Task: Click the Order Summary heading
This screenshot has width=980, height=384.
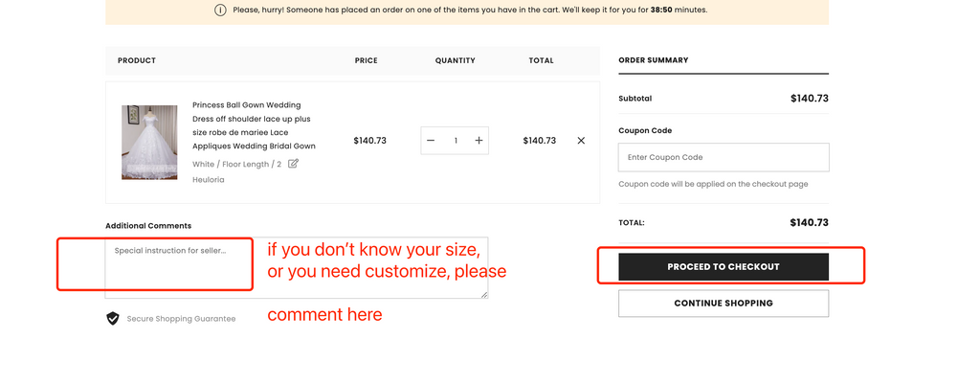Action: coord(653,60)
